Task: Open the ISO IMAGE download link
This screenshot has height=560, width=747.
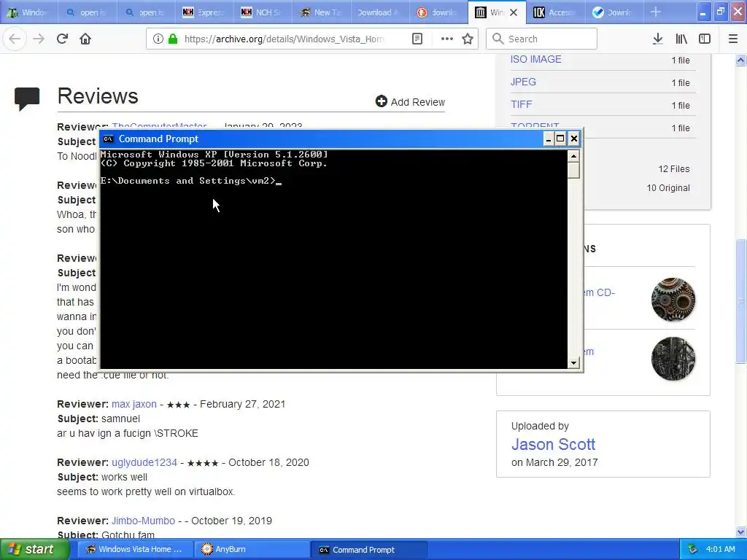Action: (x=536, y=59)
